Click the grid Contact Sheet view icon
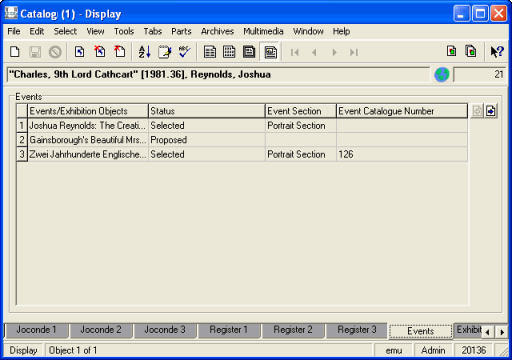The width and height of the screenshot is (512, 360). (x=229, y=52)
